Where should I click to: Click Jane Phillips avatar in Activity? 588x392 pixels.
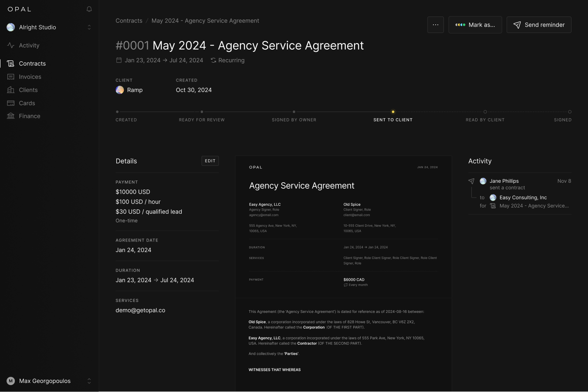pos(483,181)
